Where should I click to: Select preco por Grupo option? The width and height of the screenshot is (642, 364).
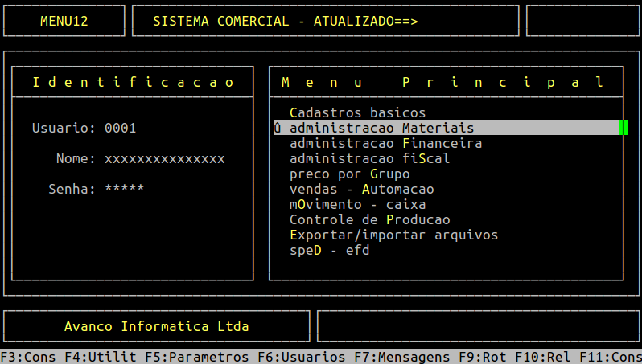349,174
